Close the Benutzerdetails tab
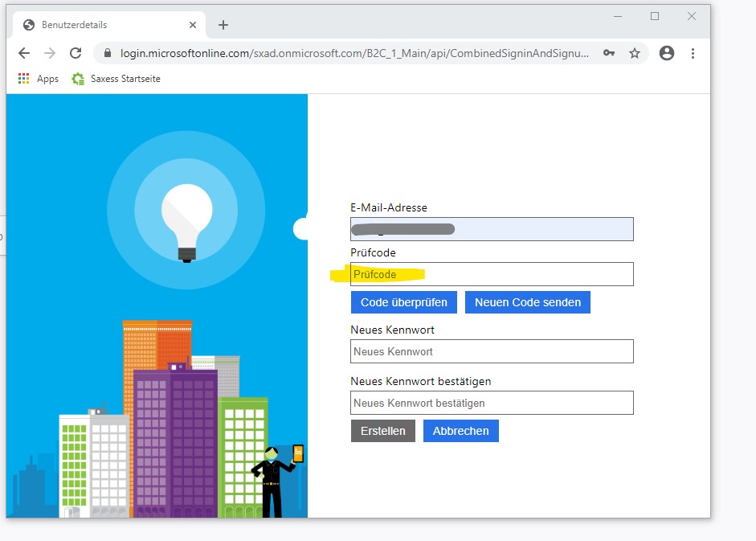 click(193, 25)
